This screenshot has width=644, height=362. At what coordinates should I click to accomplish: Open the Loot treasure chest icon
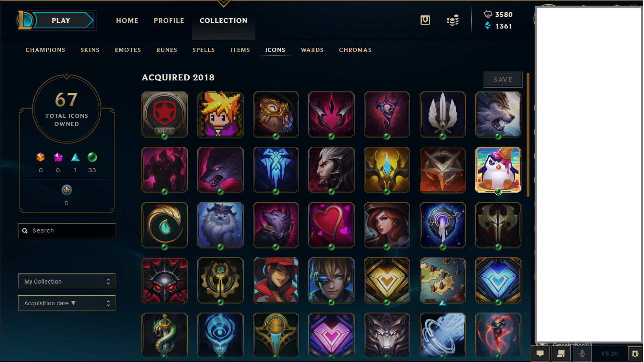[425, 20]
